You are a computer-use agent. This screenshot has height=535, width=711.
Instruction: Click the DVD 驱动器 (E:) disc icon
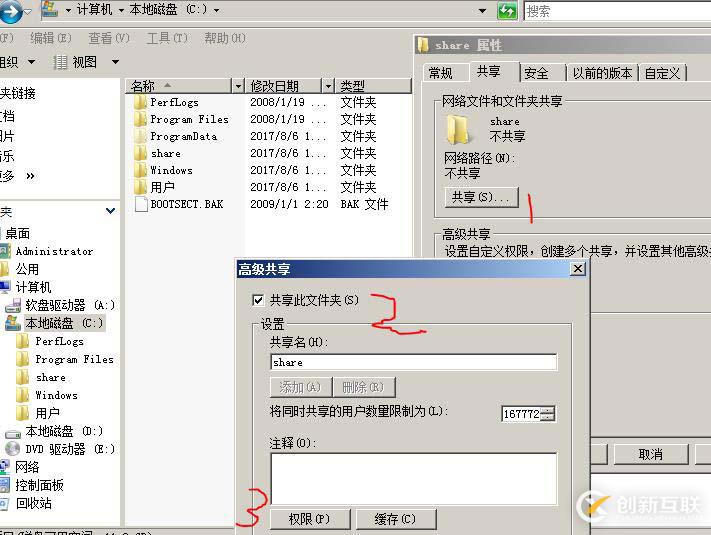13,449
